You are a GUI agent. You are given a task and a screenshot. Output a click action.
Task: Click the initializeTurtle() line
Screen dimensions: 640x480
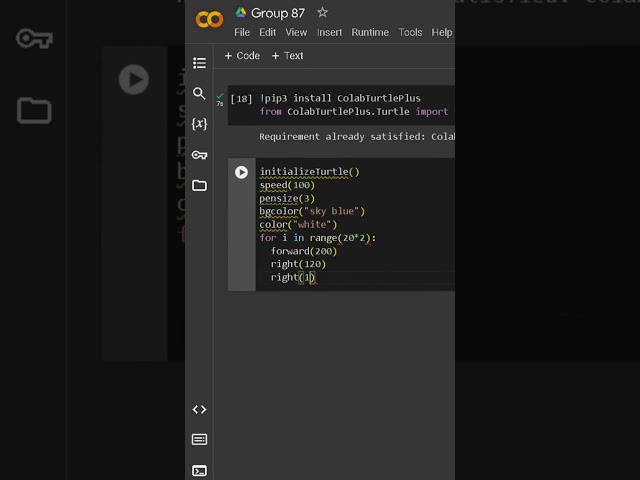point(309,172)
